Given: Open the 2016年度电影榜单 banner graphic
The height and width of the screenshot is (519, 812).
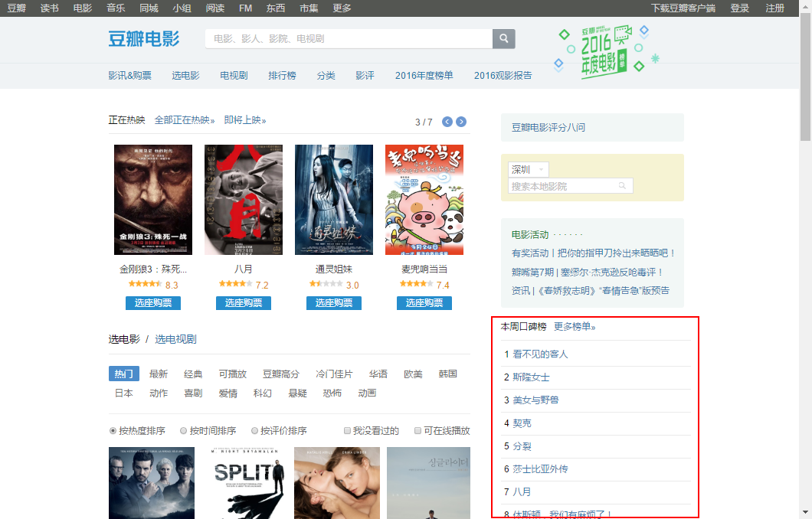Looking at the screenshot, I should point(606,52).
